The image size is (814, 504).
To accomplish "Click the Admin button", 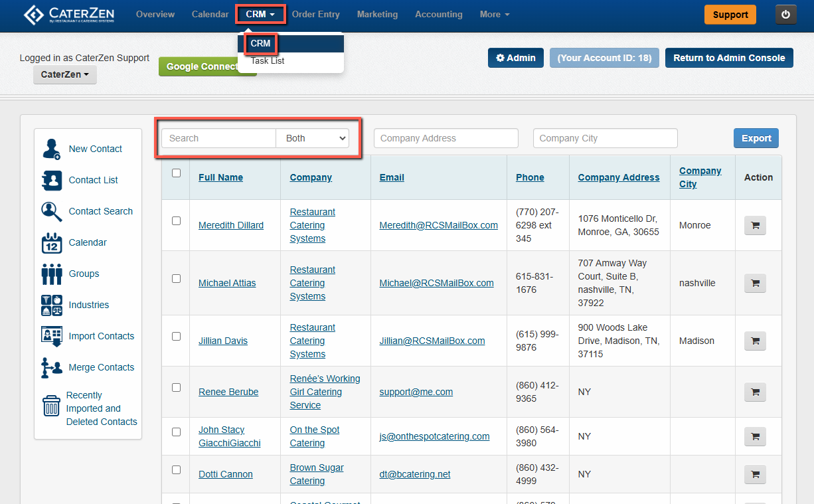I will [516, 58].
